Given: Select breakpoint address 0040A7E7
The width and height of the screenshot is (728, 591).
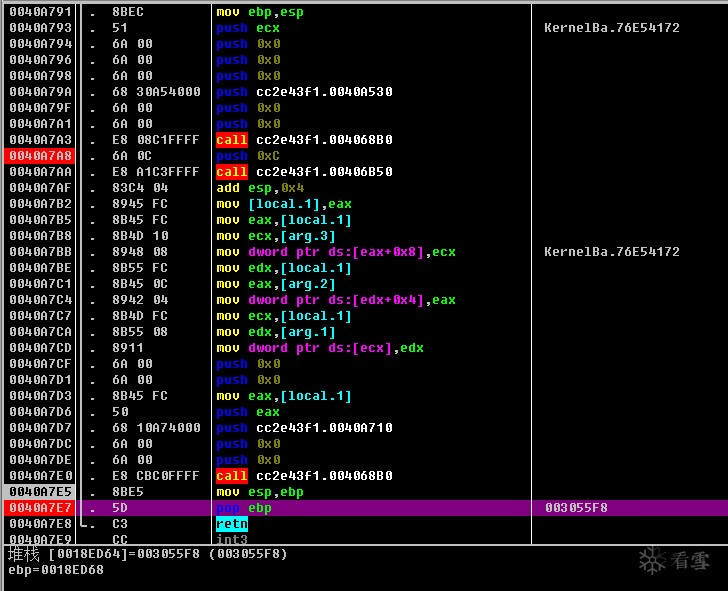Looking at the screenshot, I should point(40,507).
